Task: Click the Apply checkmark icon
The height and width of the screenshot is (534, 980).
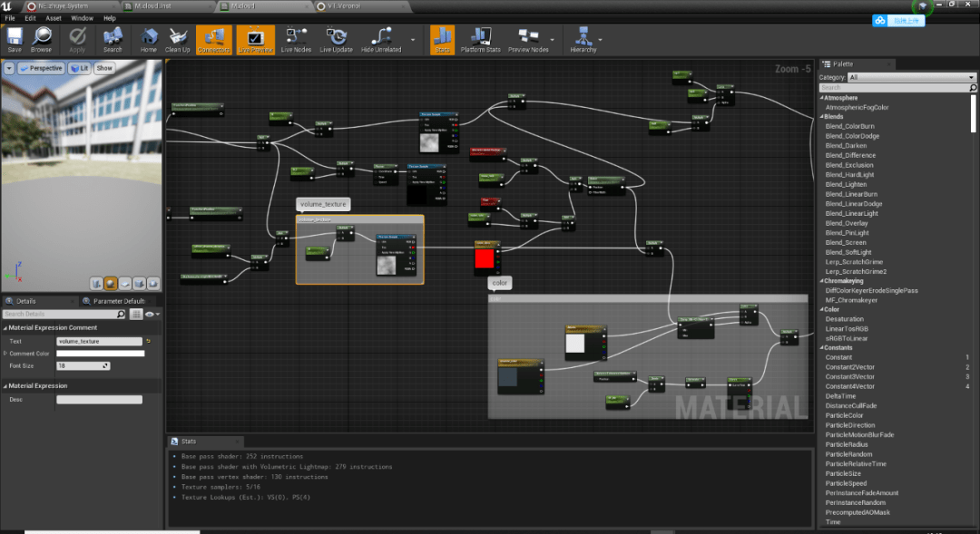Action: [77, 39]
